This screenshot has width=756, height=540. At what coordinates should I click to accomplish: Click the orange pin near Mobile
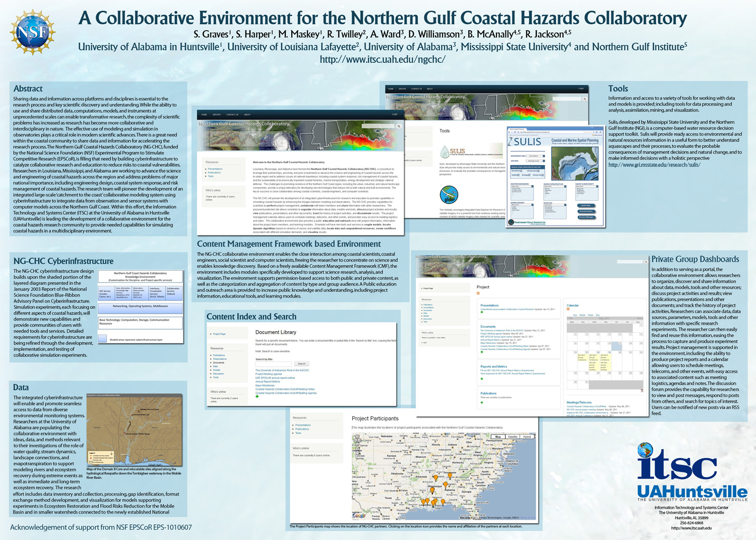point(443,502)
